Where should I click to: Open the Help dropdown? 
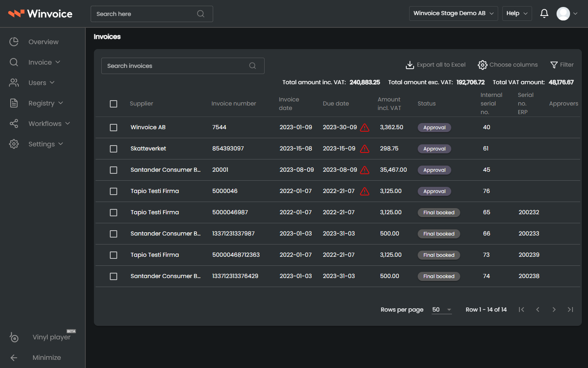click(x=517, y=13)
